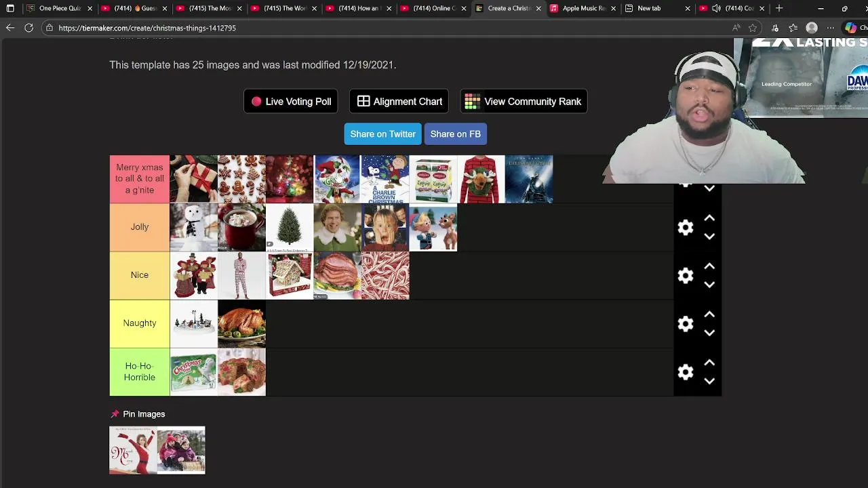Open the browser profile avatar
This screenshot has height=488, width=868.
(x=812, y=28)
